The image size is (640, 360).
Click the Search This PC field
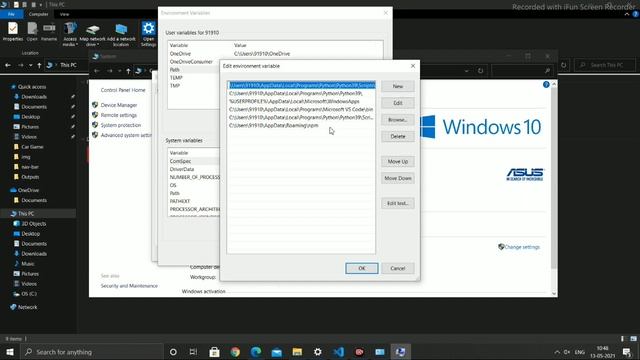605,65
